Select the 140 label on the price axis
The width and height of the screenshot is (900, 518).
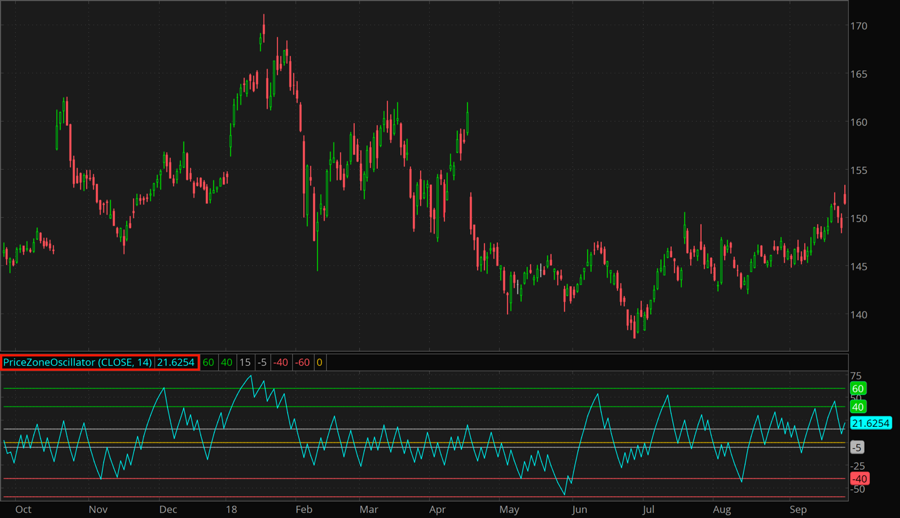point(859,315)
